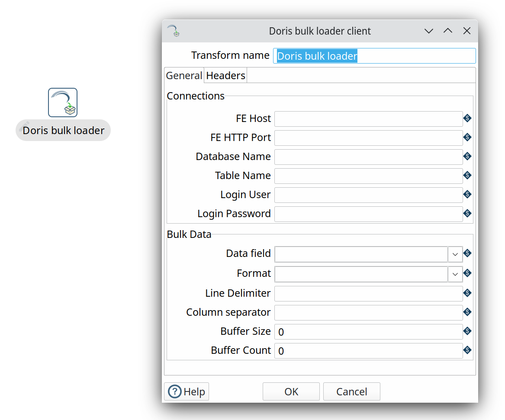The width and height of the screenshot is (505, 420).
Task: Click the Buffer Size input field
Action: pyautogui.click(x=368, y=332)
